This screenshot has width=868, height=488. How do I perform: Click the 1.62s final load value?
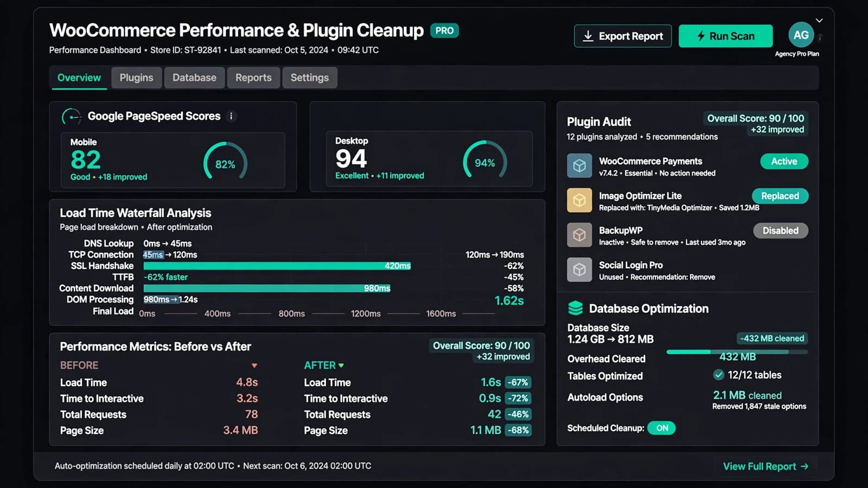509,300
